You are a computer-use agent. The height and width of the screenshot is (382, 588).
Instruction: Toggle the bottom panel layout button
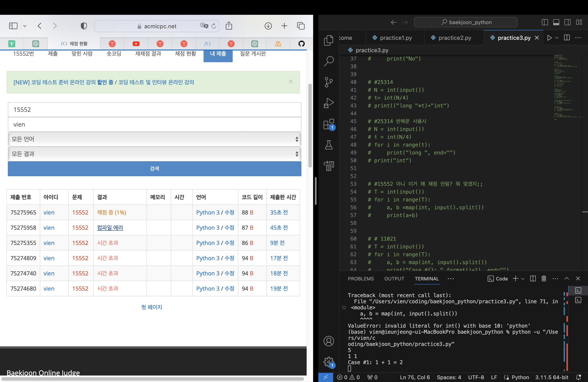[x=556, y=22]
